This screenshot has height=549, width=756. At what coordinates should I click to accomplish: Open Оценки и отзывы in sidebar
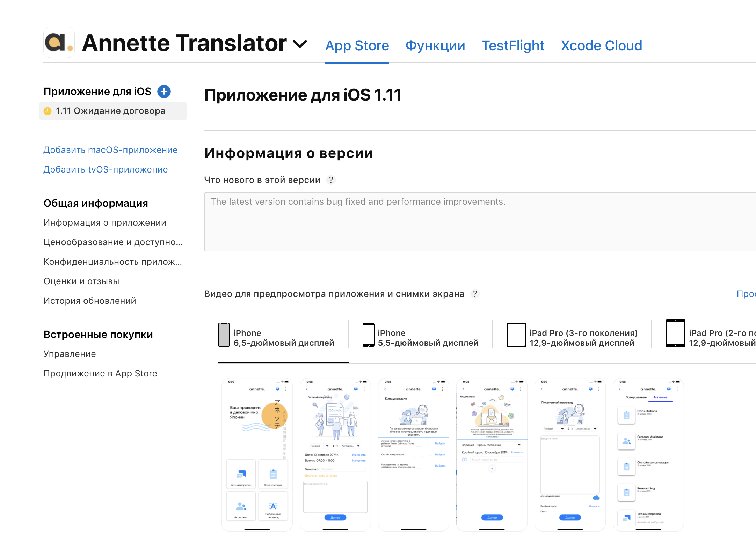(81, 281)
